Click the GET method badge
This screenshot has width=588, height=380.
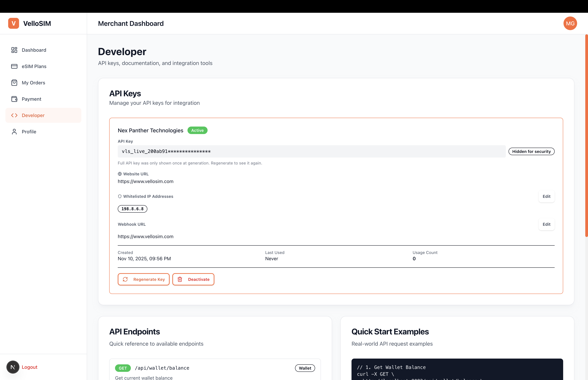[x=123, y=368]
